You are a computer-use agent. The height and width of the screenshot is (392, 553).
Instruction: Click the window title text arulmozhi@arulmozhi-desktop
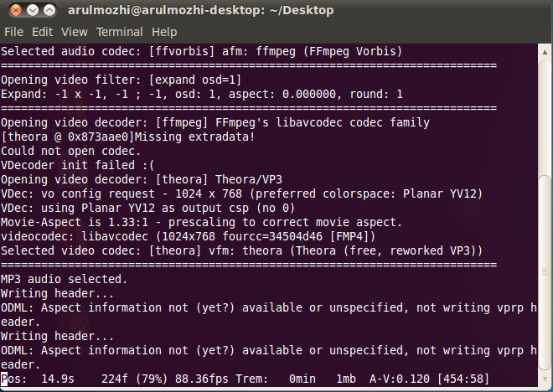(x=166, y=10)
